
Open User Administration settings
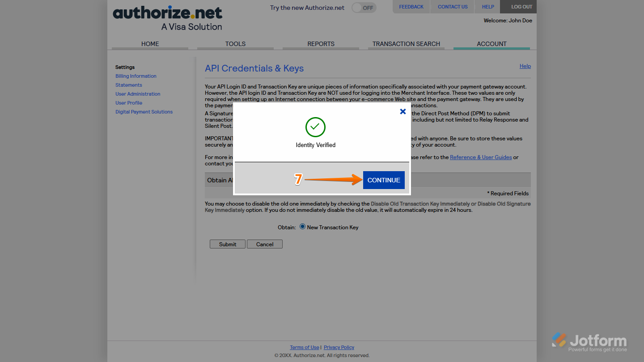137,94
